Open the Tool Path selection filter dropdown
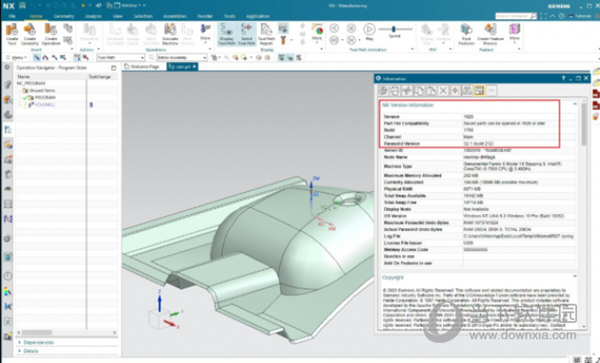The height and width of the screenshot is (363, 600). (120, 57)
